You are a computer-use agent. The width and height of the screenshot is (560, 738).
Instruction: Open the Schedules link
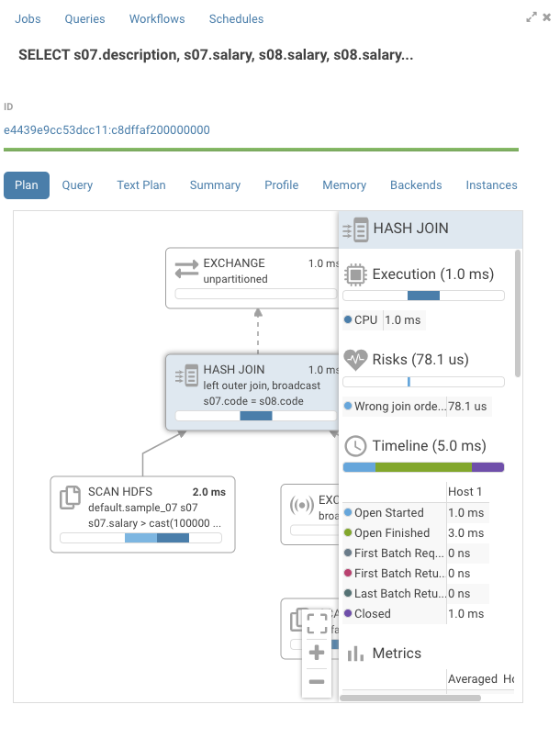point(236,19)
